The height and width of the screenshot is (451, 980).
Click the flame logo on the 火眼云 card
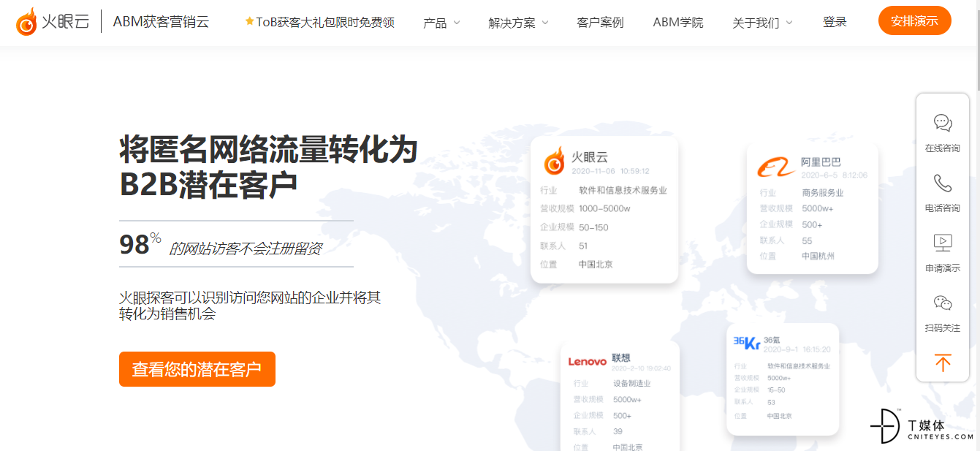coord(554,161)
